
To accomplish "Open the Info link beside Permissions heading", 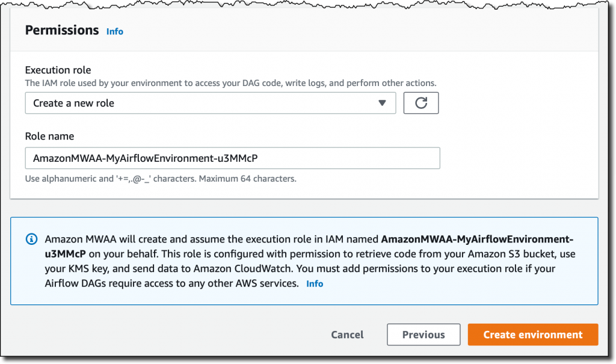I will [x=115, y=31].
